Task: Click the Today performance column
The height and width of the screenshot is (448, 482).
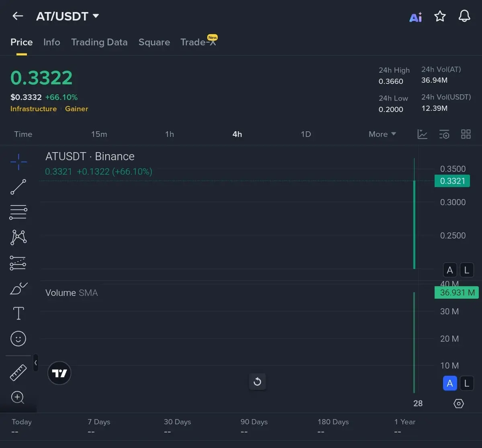Action: pyautogui.click(x=22, y=426)
